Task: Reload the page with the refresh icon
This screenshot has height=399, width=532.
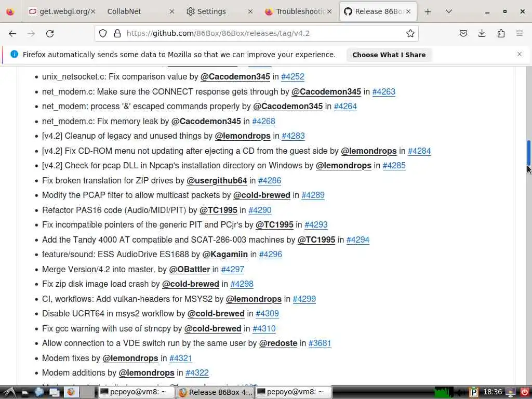Action: point(50,33)
